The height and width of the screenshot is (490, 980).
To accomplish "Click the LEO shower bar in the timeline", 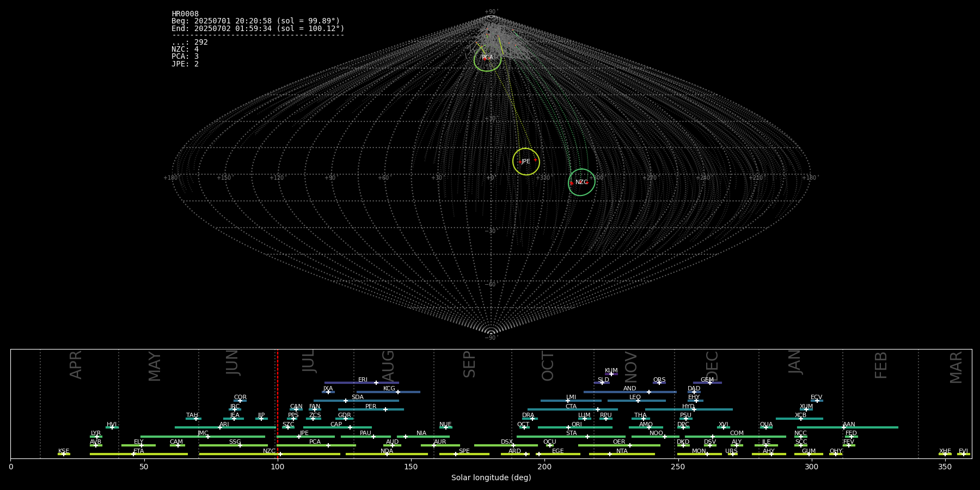I will point(636,401).
